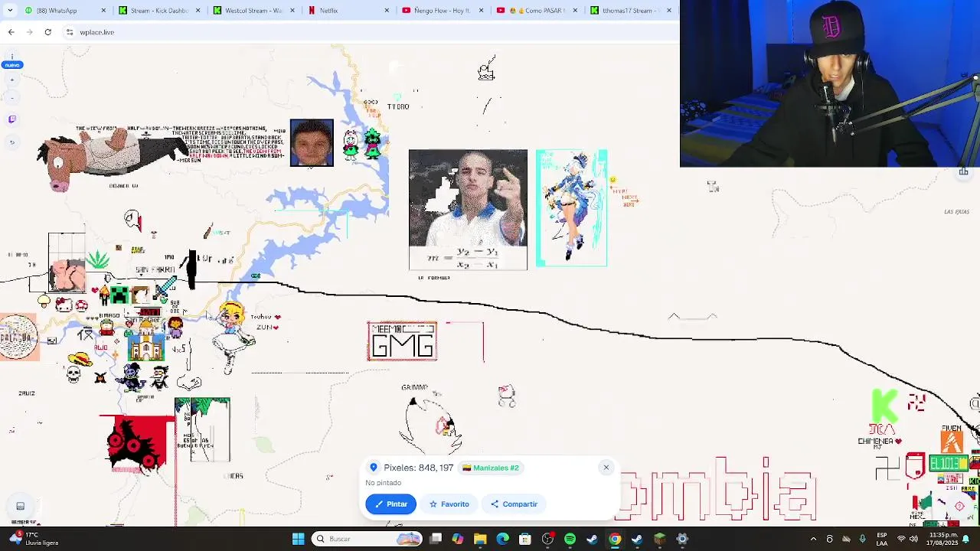The height and width of the screenshot is (551, 980).
Task: Switch to the Ñengo Flow YouTube tab
Action: (443, 11)
